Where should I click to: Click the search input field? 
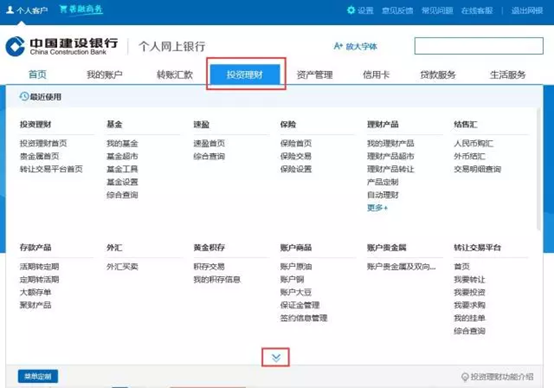(x=479, y=46)
